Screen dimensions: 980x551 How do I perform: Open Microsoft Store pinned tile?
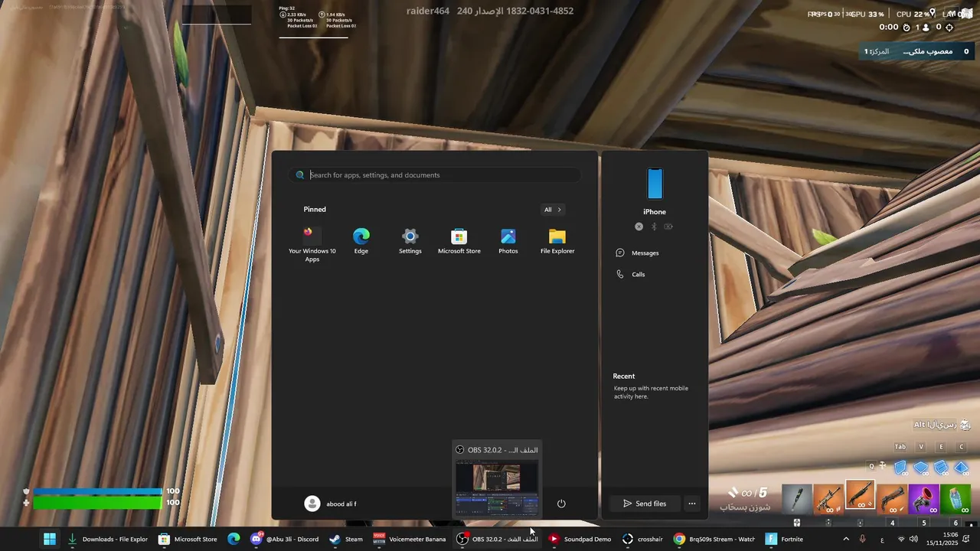pyautogui.click(x=459, y=241)
